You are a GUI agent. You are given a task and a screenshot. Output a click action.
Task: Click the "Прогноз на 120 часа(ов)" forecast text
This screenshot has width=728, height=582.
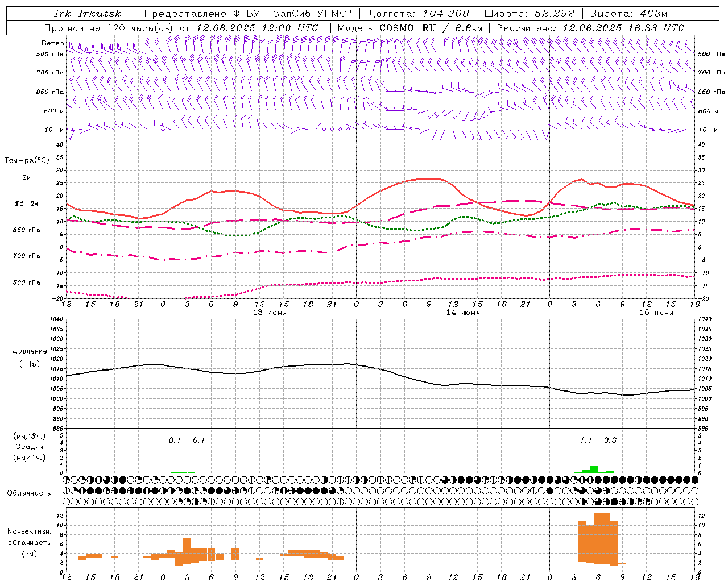tap(109, 28)
